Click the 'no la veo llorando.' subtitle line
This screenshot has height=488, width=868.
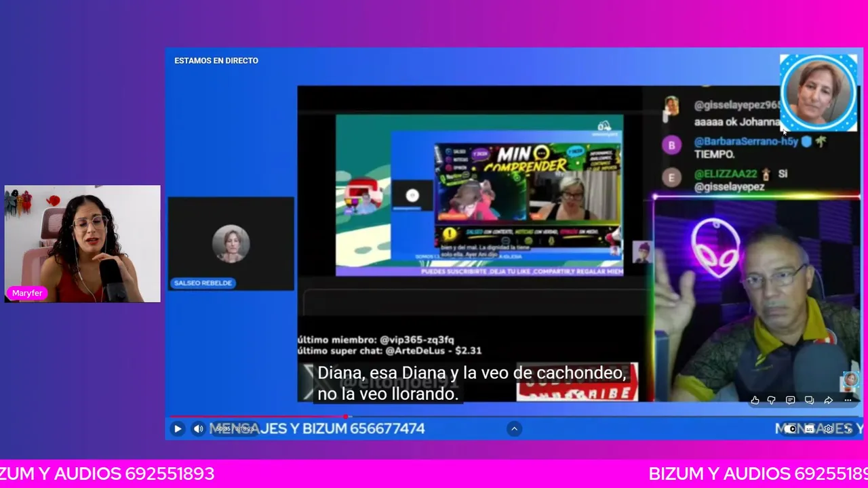(x=389, y=393)
